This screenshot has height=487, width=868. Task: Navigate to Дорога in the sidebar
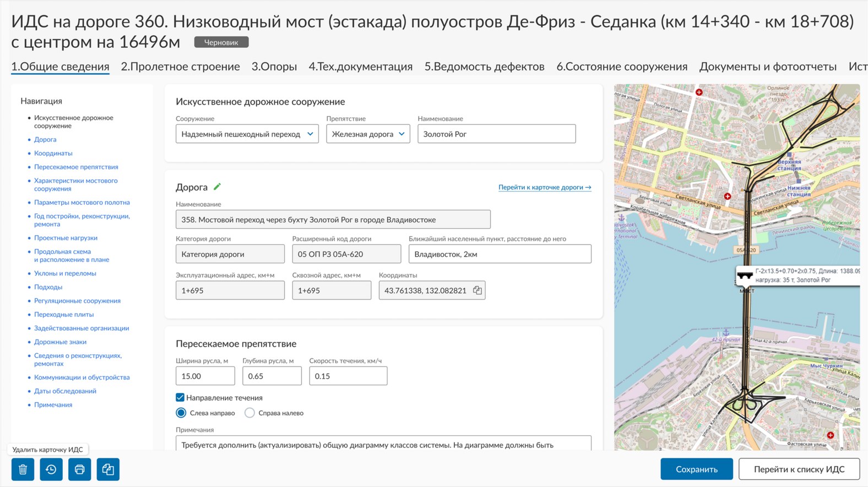click(45, 139)
